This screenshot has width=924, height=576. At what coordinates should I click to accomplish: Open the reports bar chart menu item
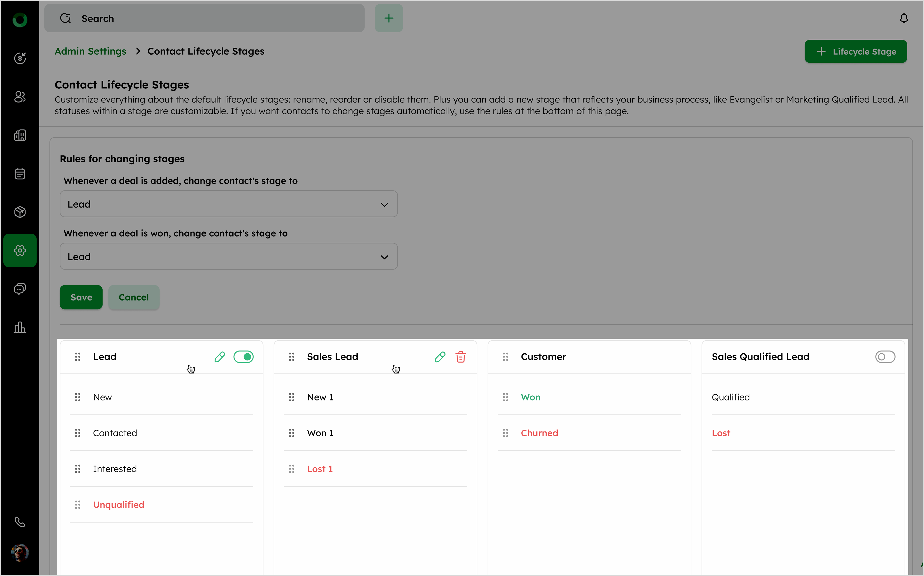coord(20,328)
